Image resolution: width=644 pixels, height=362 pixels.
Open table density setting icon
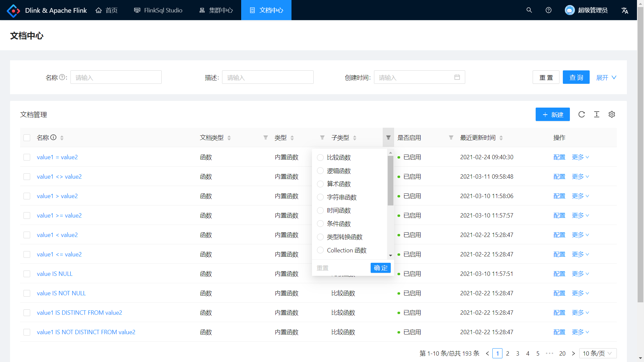tap(597, 114)
